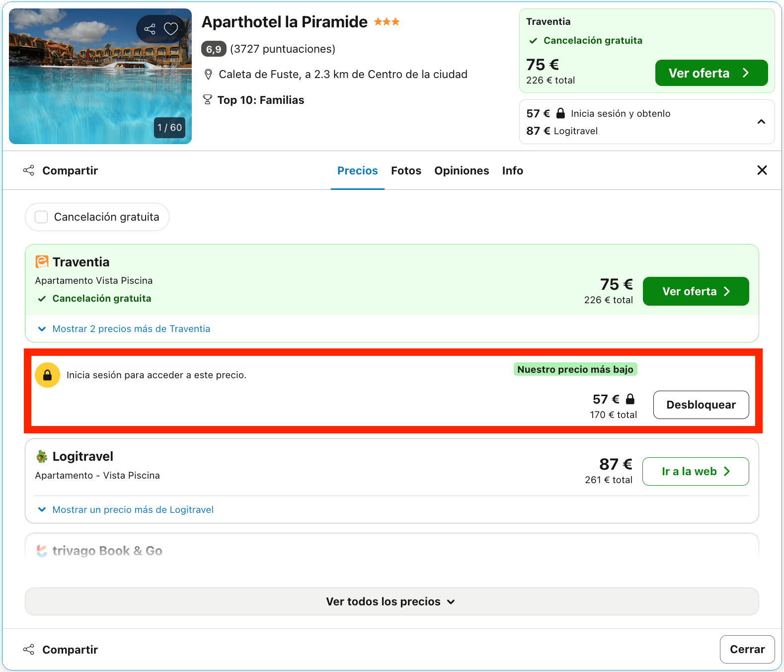The width and height of the screenshot is (784, 672).
Task: Click the bottom Compartir share icon
Action: [29, 649]
